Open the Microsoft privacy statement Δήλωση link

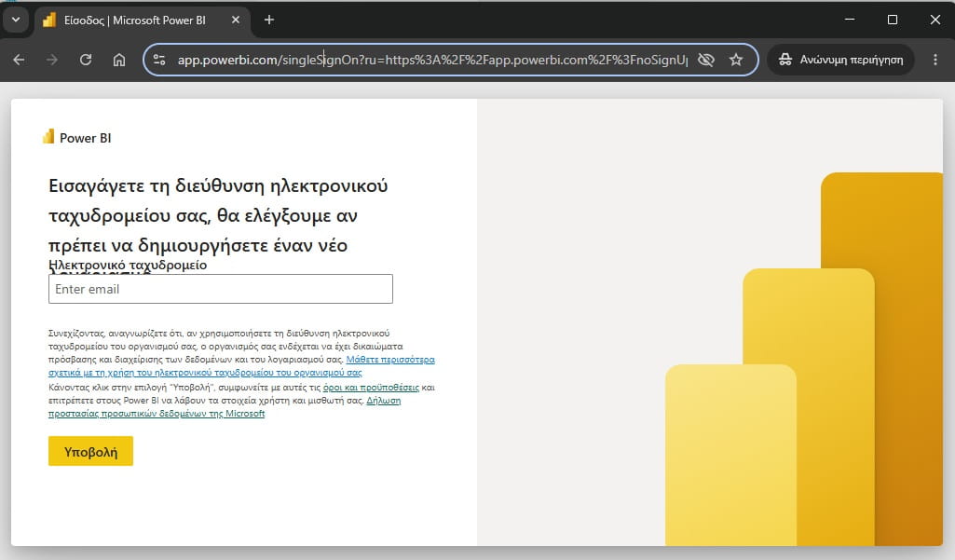pyautogui.click(x=225, y=407)
